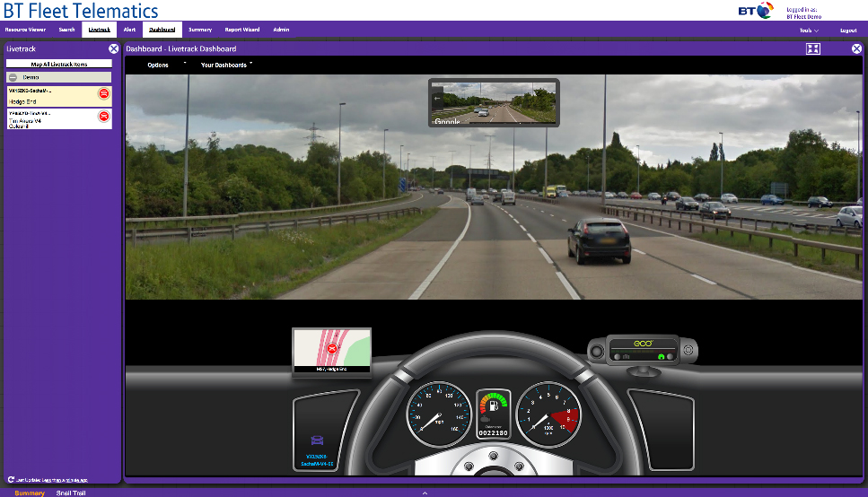
Task: Switch to the Snail Trail tab
Action: 71,493
